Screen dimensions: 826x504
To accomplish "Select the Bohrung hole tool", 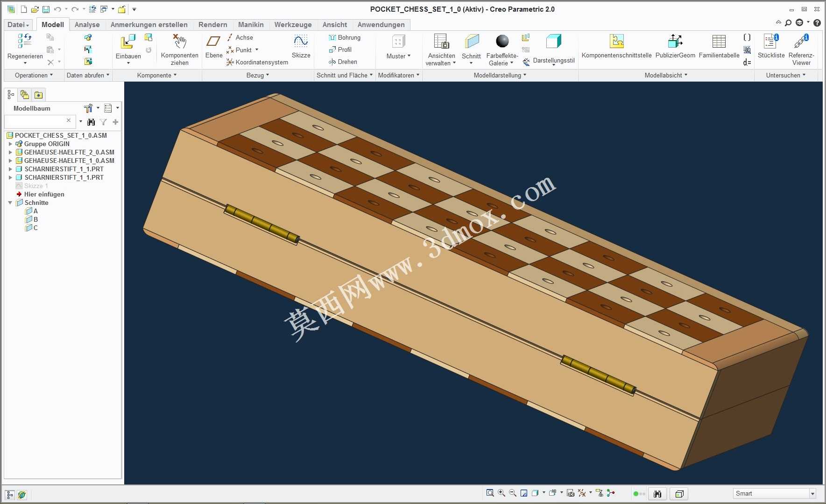I will click(345, 37).
